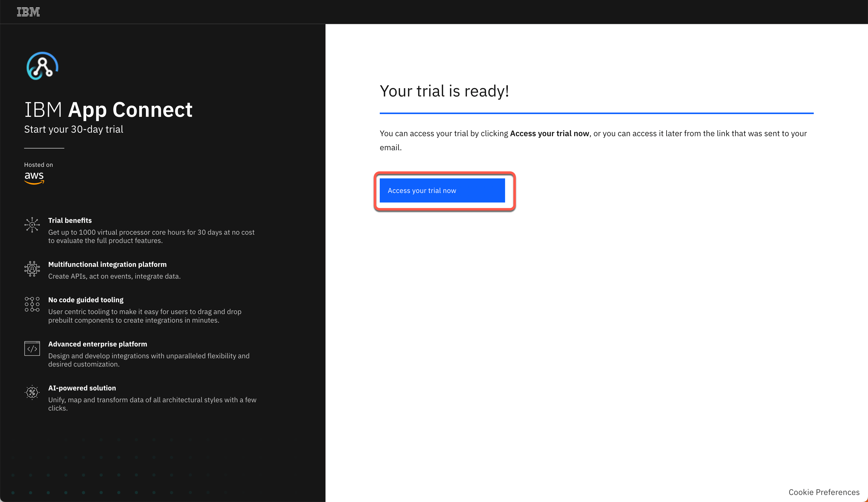Click the Your trial is ready! heading
This screenshot has width=868, height=502.
444,91
